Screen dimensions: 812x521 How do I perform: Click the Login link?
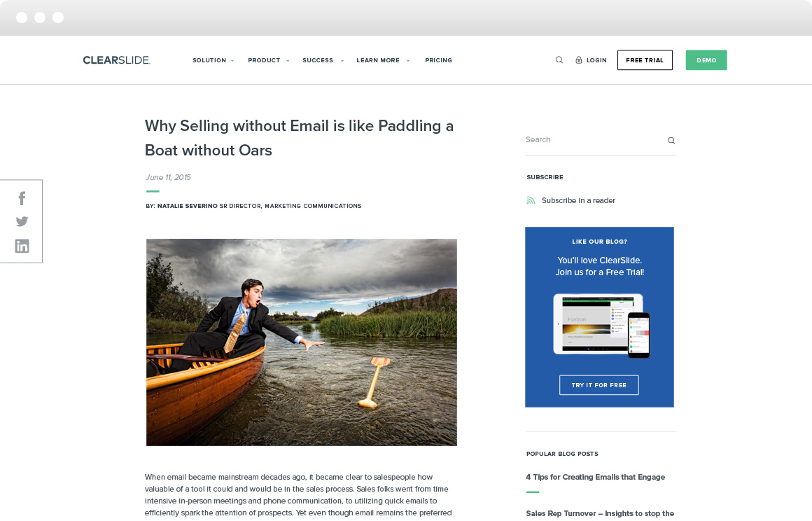596,60
